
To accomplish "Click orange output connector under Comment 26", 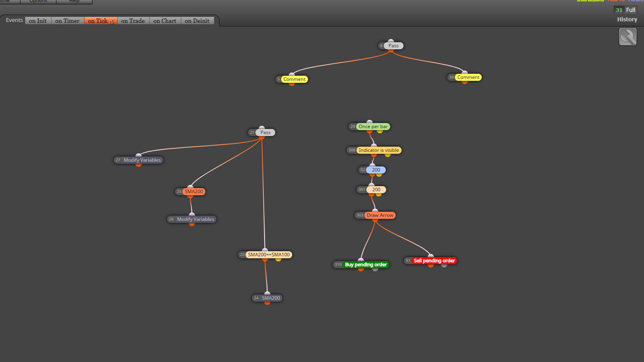I will (x=465, y=82).
